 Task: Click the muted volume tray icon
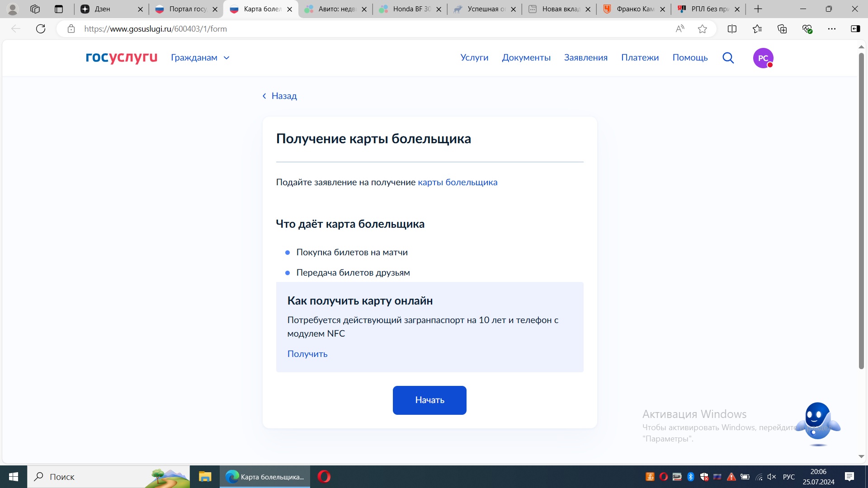[772, 477]
